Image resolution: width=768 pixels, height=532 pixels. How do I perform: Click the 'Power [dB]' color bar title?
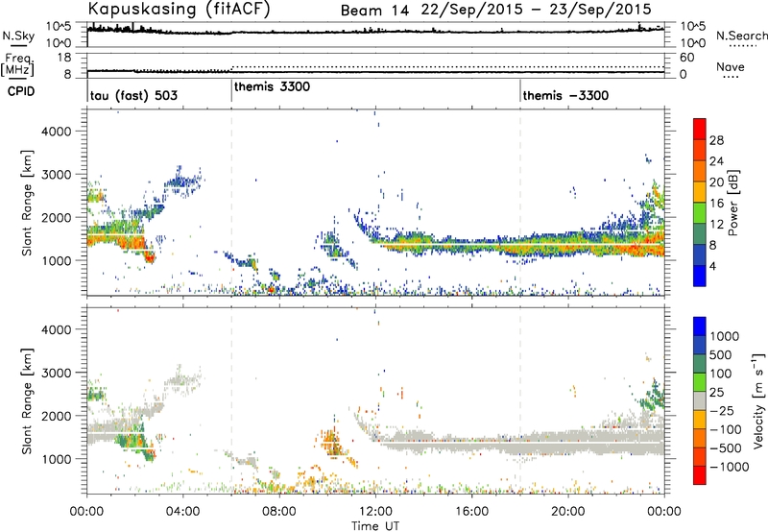click(x=732, y=203)
